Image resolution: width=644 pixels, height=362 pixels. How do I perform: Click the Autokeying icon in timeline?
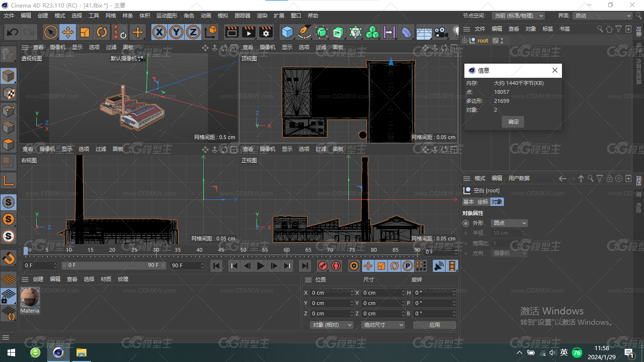[336, 266]
